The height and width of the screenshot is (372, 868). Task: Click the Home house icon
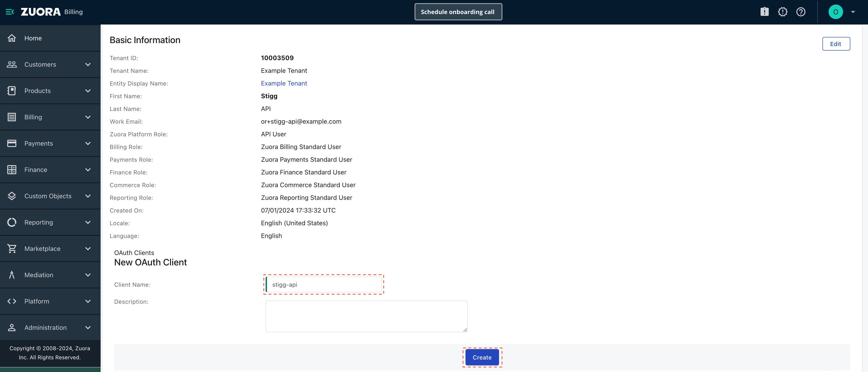(12, 38)
